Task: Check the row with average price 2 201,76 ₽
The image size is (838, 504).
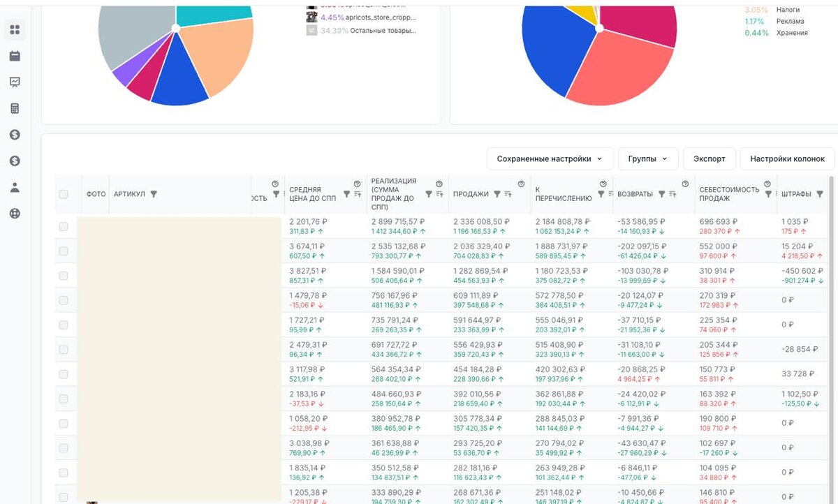Action: (64, 226)
